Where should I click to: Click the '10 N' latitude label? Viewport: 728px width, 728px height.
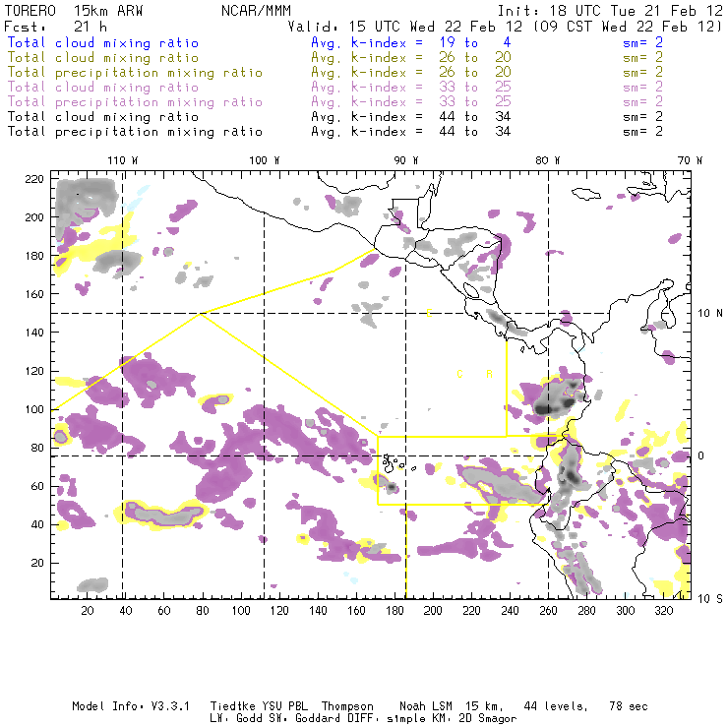point(710,314)
